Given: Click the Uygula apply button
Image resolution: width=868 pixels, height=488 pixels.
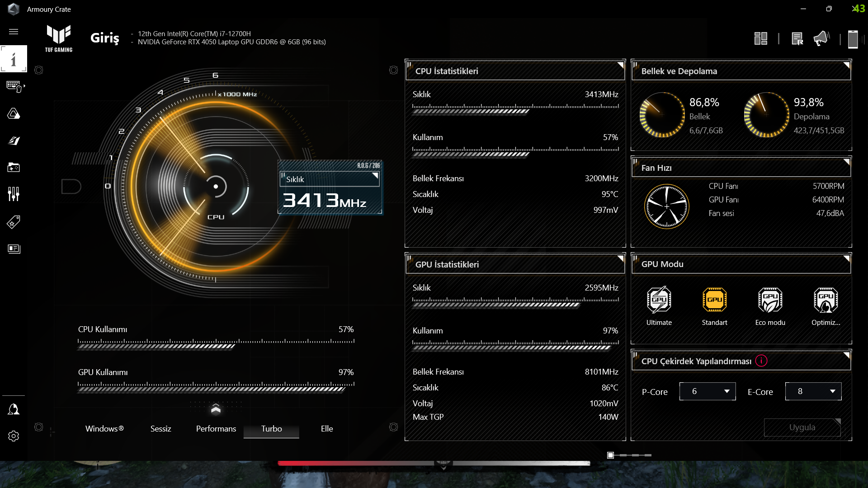Looking at the screenshot, I should (x=802, y=427).
